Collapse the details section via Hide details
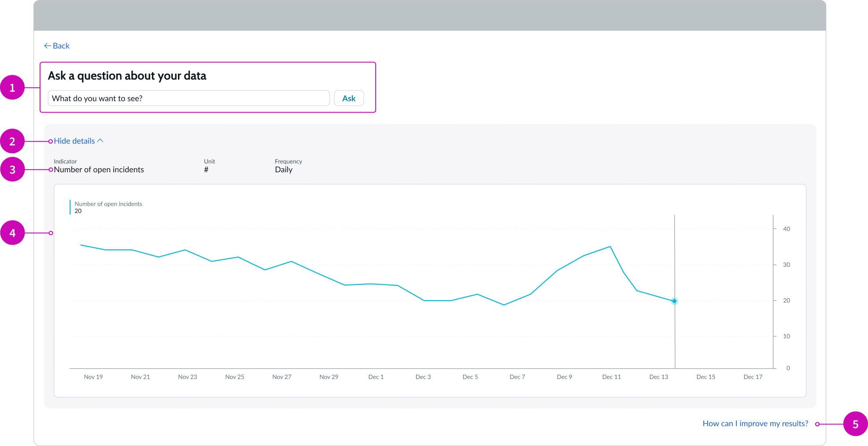This screenshot has height=446, width=868. [x=74, y=140]
